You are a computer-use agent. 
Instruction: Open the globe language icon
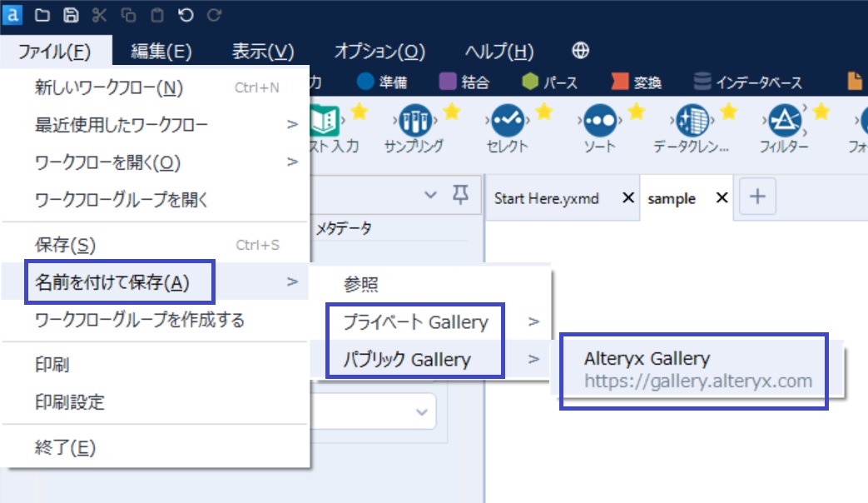tap(580, 51)
